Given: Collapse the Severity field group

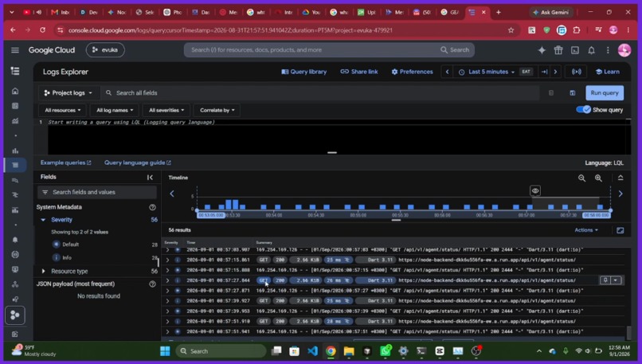Looking at the screenshot, I should [43, 220].
